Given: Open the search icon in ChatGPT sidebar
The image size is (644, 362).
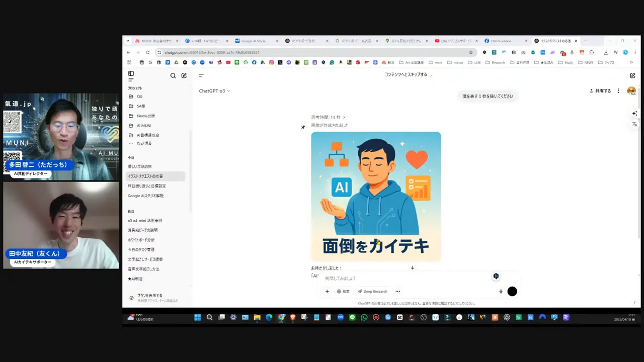Looking at the screenshot, I should pyautogui.click(x=173, y=75).
